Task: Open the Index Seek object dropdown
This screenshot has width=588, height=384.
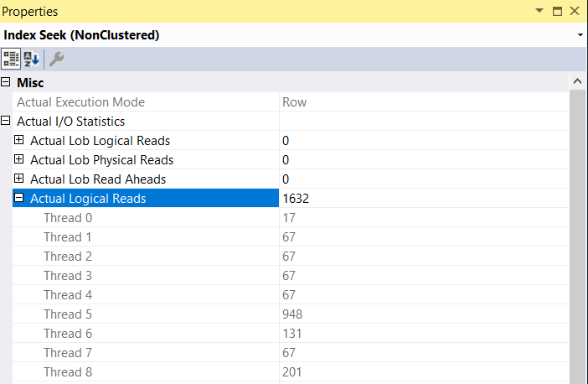Action: coord(580,35)
